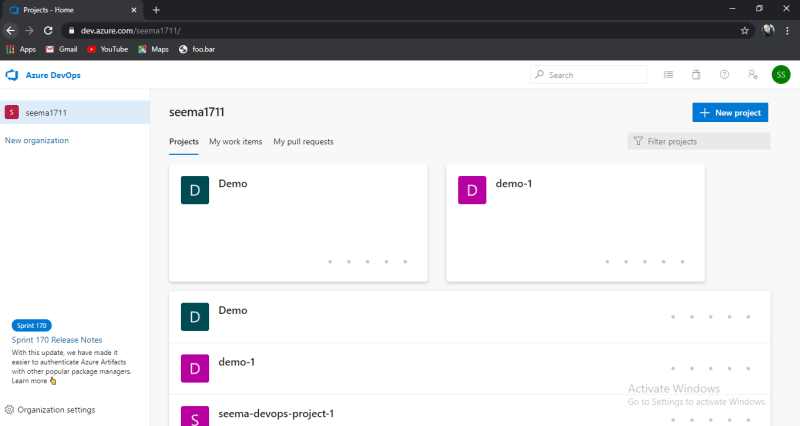The width and height of the screenshot is (800, 426).
Task: Select the seema1711 organization in sidebar
Action: click(75, 112)
